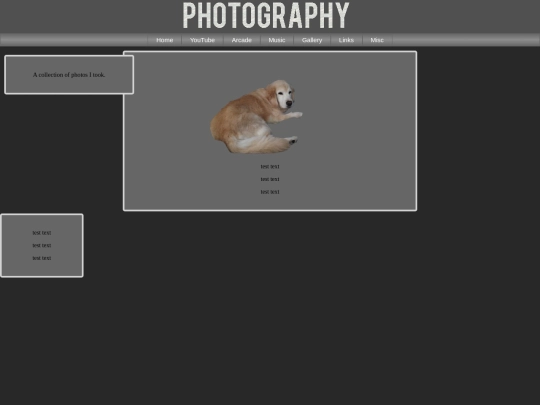Click middle 'test text' line in small left box

pyautogui.click(x=42, y=246)
